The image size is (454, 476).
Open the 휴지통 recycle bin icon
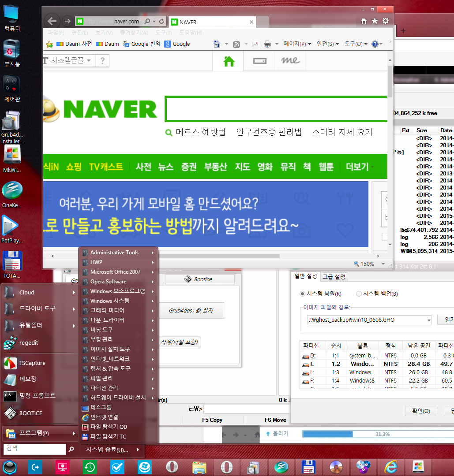[x=11, y=53]
